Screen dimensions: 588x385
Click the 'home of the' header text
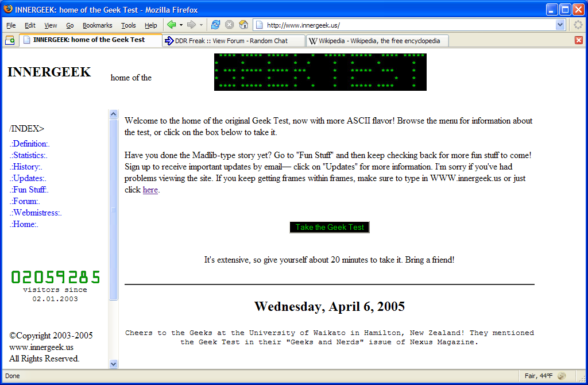[131, 78]
